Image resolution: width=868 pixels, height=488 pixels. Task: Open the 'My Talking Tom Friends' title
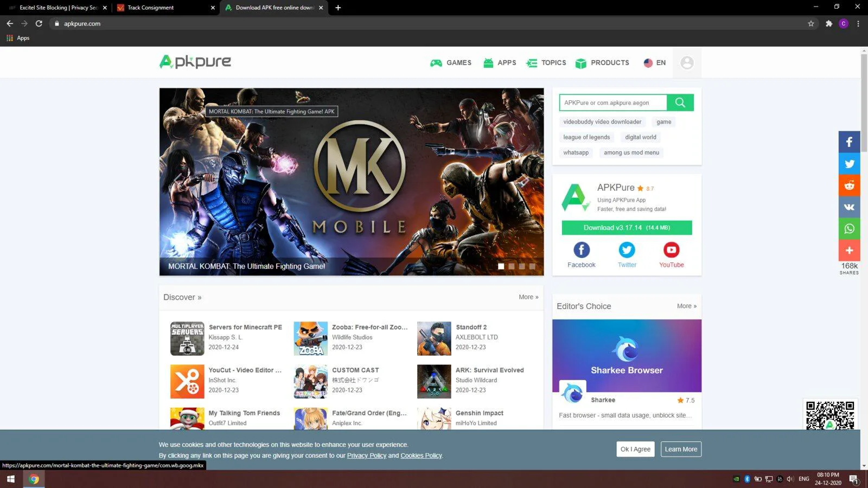(244, 413)
